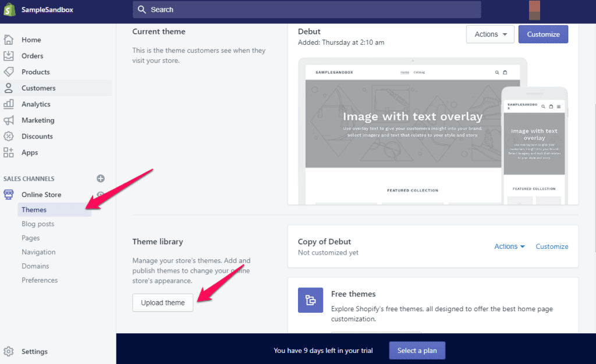This screenshot has width=596, height=364.
Task: Open the Blog posts page
Action: 38,224
